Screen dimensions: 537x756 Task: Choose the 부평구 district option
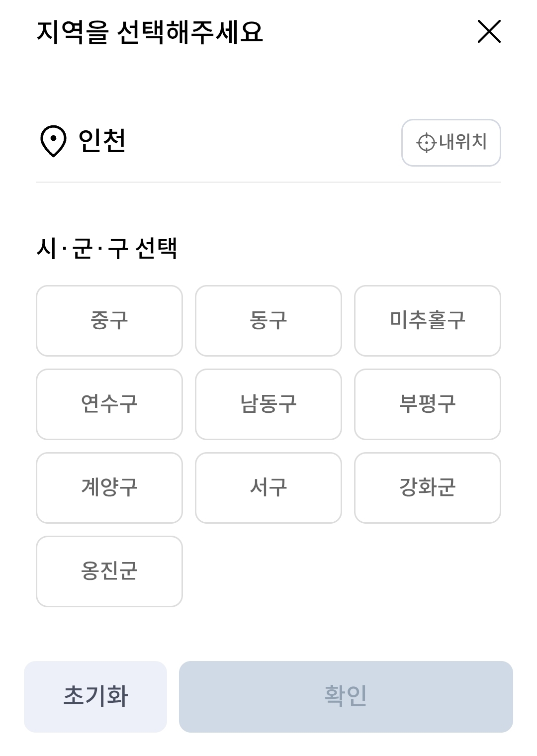pos(428,404)
